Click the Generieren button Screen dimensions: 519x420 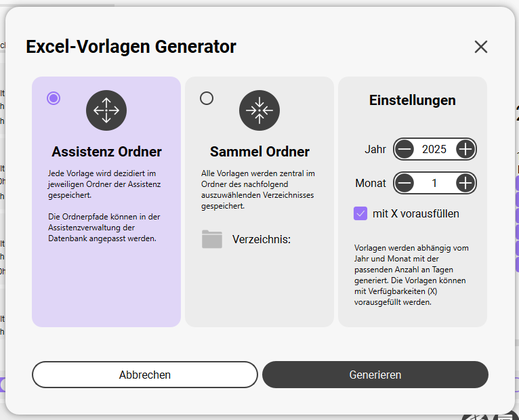point(375,375)
